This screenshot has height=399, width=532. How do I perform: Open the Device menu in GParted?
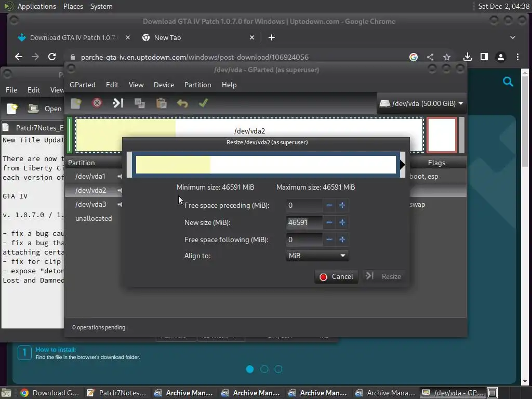pos(164,85)
